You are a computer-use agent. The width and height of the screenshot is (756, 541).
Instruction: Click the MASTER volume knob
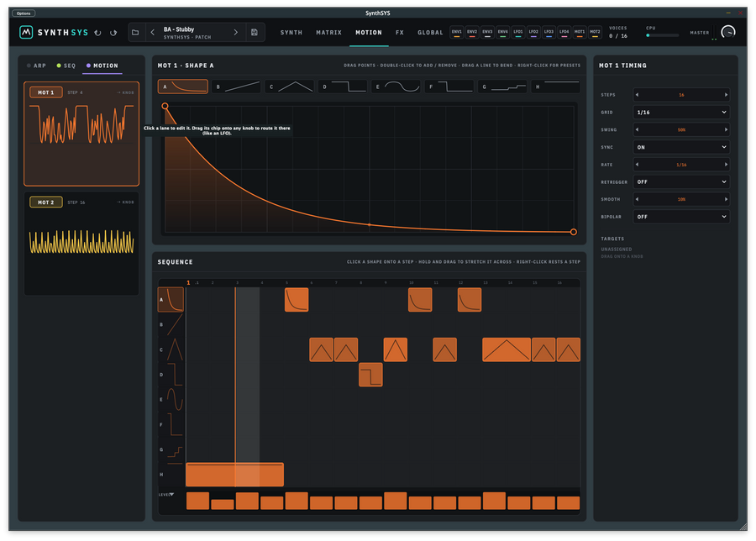(x=728, y=32)
